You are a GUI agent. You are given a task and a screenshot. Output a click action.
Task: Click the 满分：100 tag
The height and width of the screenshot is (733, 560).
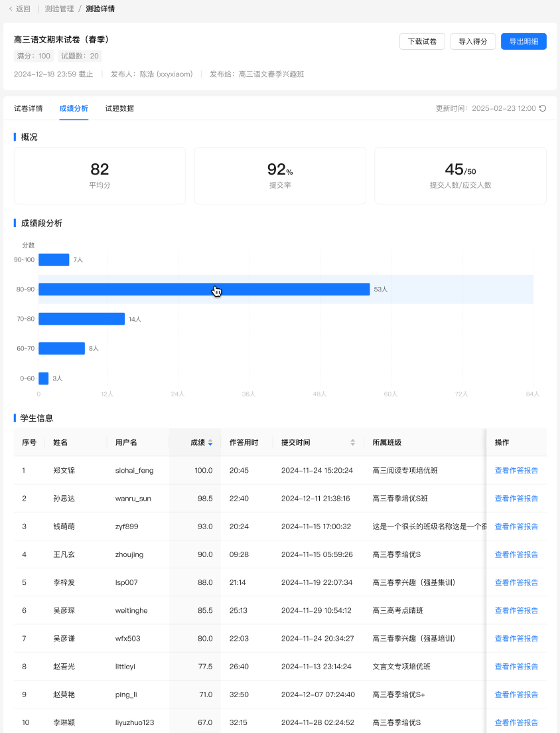[34, 56]
